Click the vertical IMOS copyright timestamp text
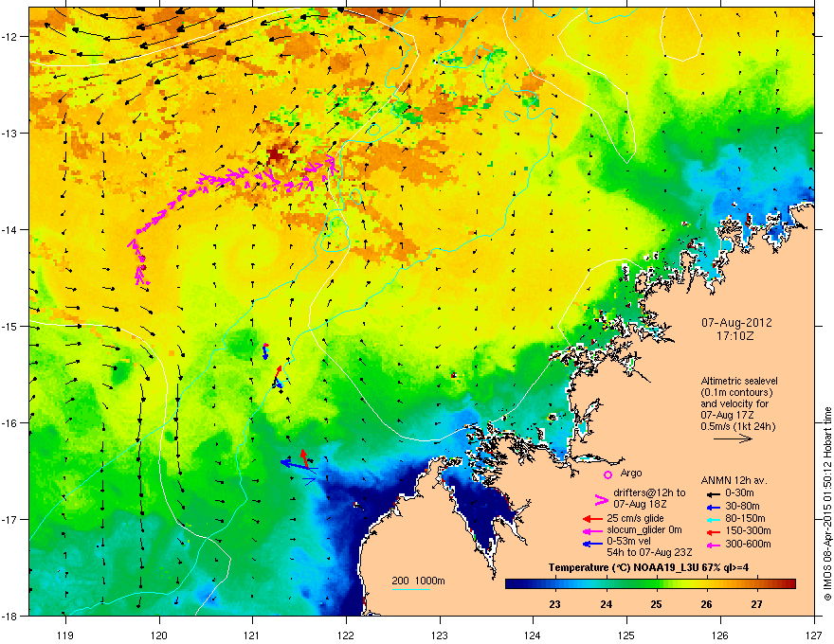Viewport: 834px width, 644px height. pyautogui.click(x=827, y=504)
